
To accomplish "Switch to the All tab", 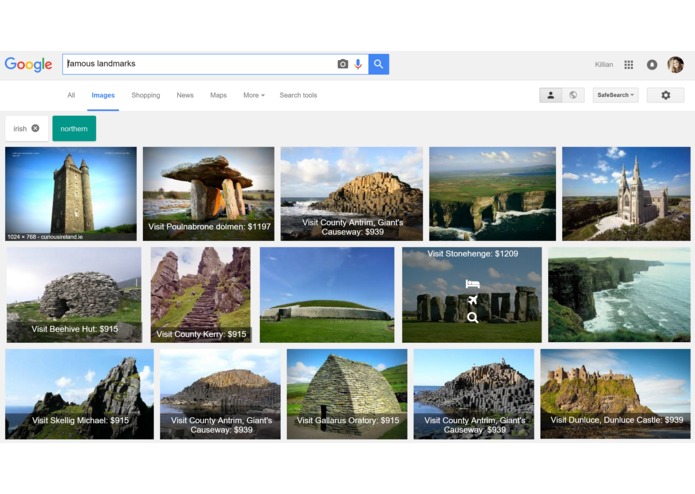I will tap(71, 95).
